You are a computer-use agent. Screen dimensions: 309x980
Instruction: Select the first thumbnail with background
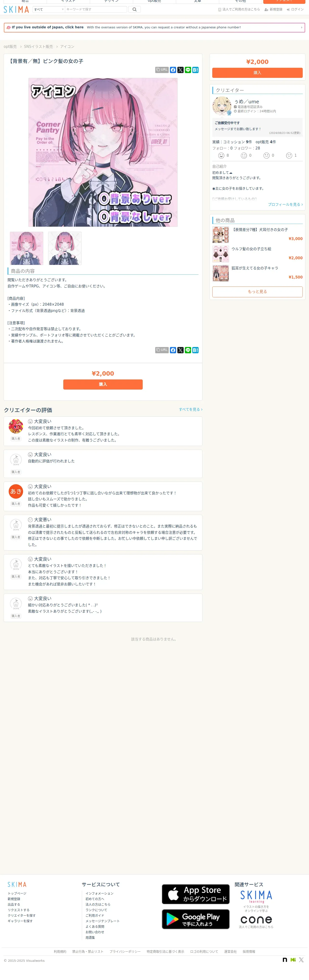pos(27,248)
